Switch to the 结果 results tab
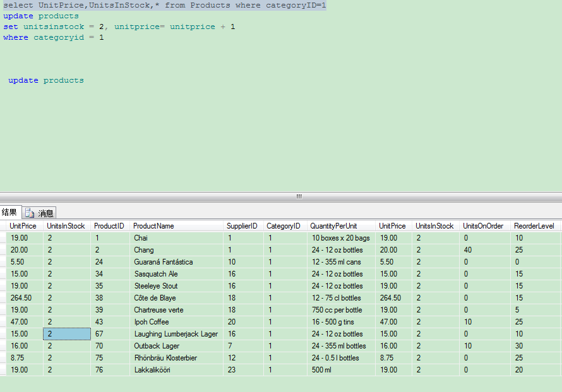 click(x=9, y=213)
